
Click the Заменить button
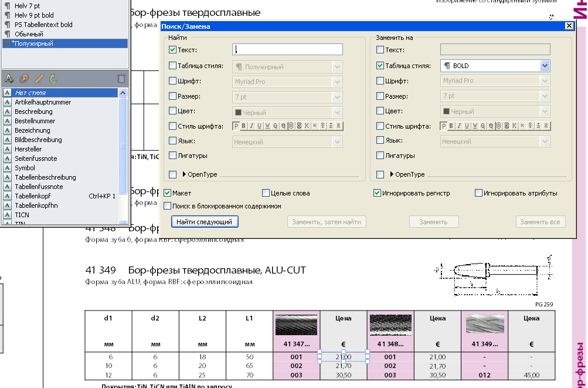(433, 222)
